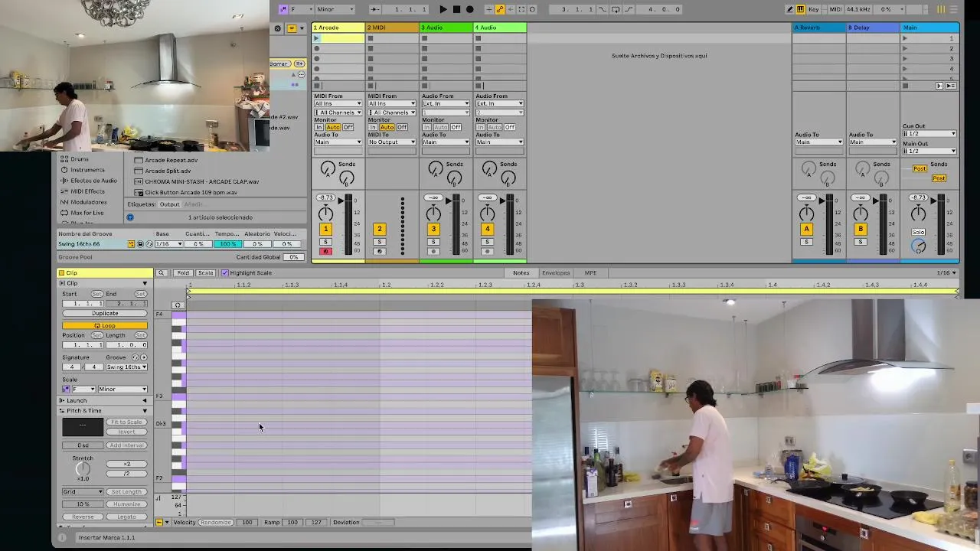The width and height of the screenshot is (980, 551).
Task: Open track 1 MIDI From All Ins dropdown
Action: pyautogui.click(x=338, y=103)
